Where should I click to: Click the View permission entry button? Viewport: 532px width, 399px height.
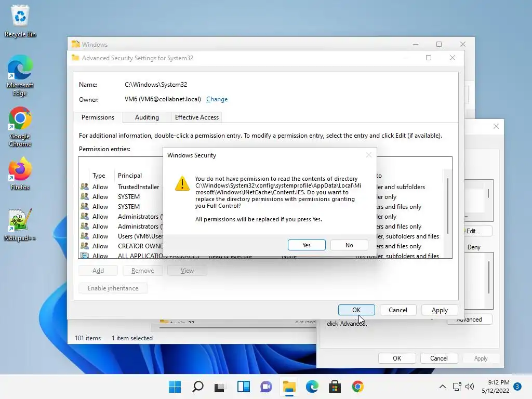click(x=187, y=270)
